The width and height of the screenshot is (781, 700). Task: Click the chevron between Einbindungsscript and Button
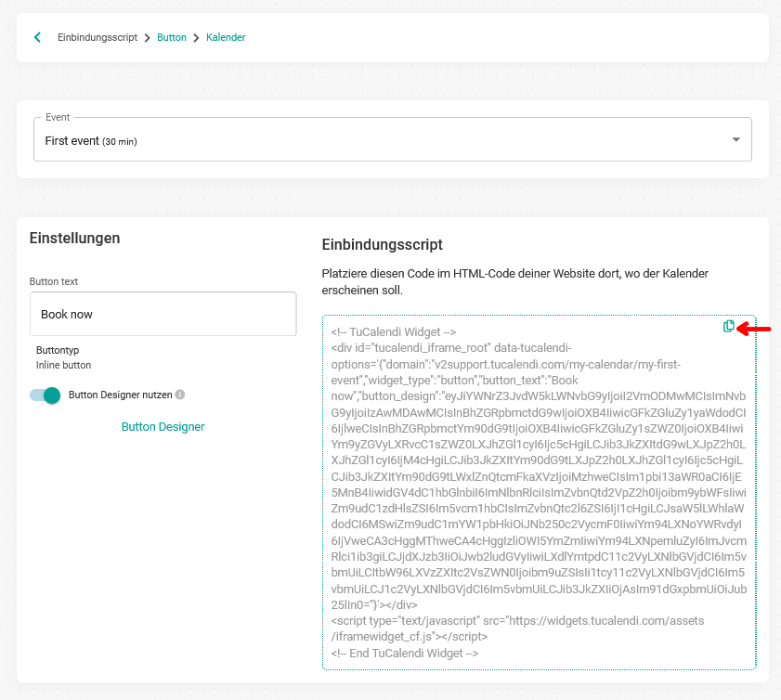click(x=147, y=38)
